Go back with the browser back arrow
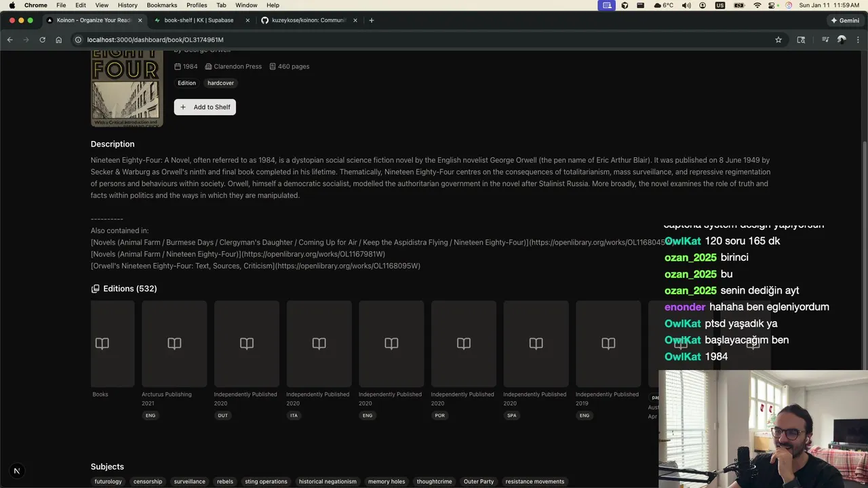 [x=9, y=40]
